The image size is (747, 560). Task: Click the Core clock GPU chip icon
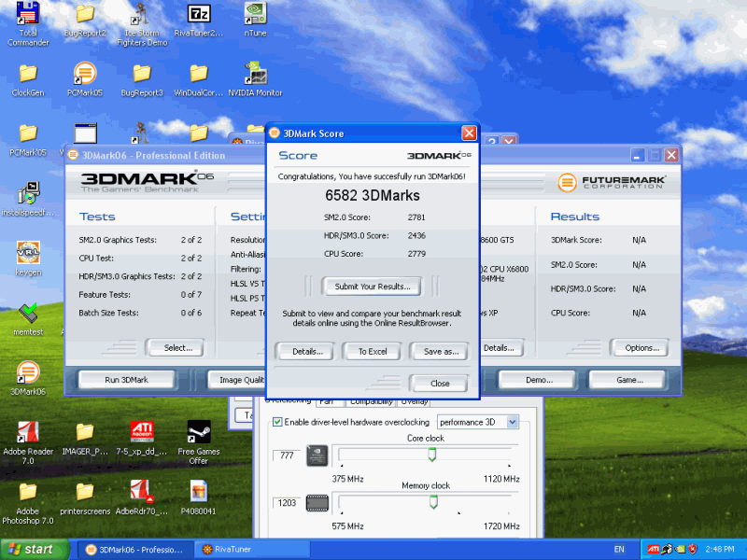point(317,455)
